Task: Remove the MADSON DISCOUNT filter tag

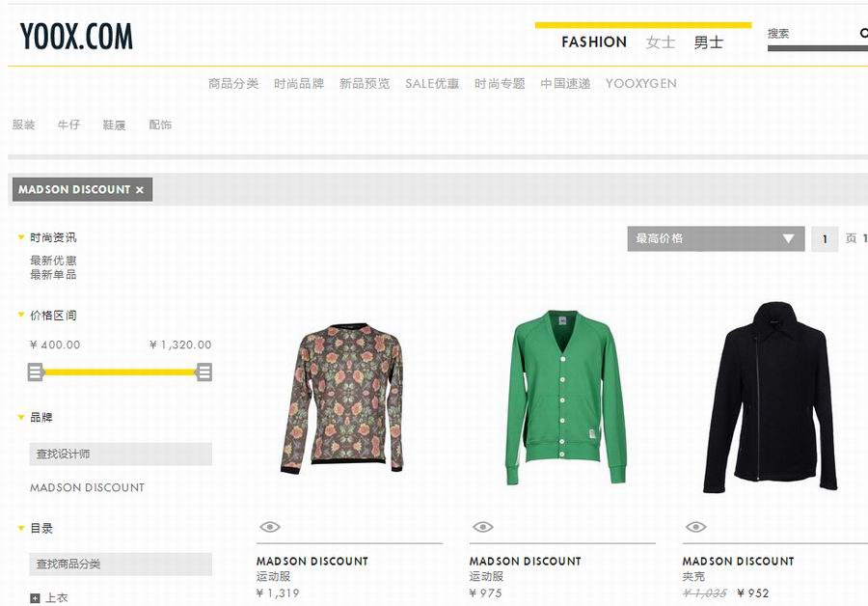Action: [140, 190]
